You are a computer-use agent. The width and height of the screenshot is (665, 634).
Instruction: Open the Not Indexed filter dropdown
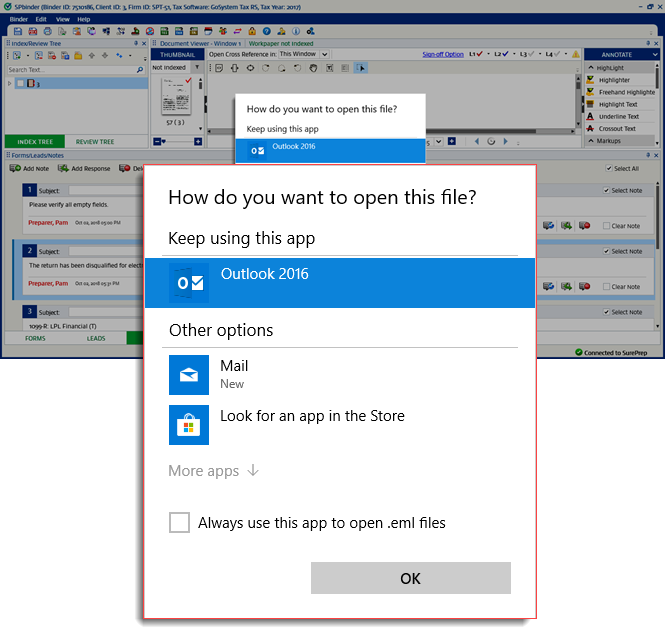click(197, 67)
